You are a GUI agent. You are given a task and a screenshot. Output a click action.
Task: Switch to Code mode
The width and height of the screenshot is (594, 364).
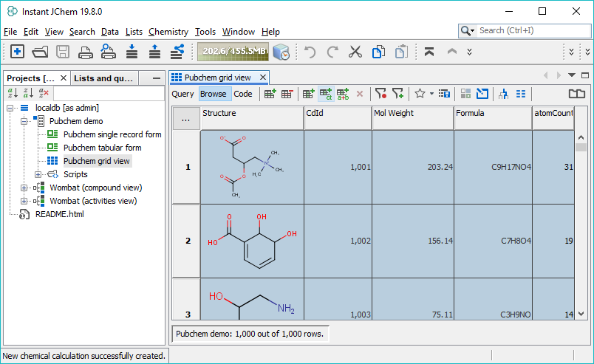243,94
